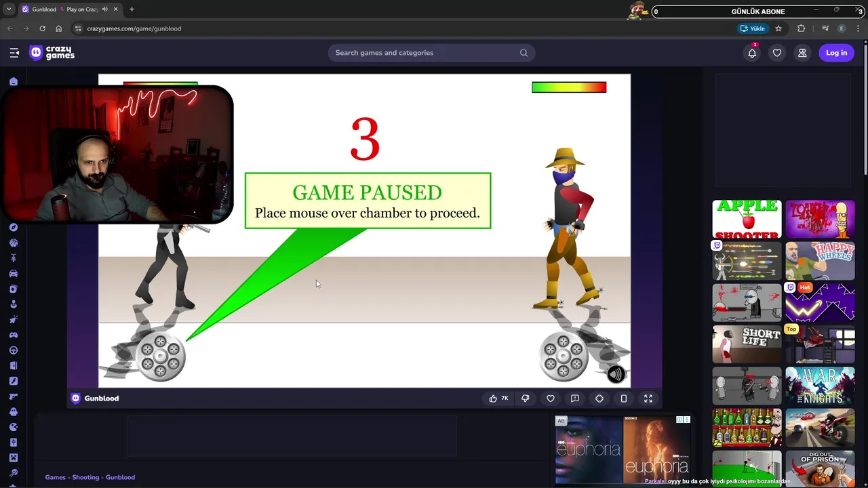The image size is (868, 488).
Task: Click the search magnifier icon
Action: [524, 53]
